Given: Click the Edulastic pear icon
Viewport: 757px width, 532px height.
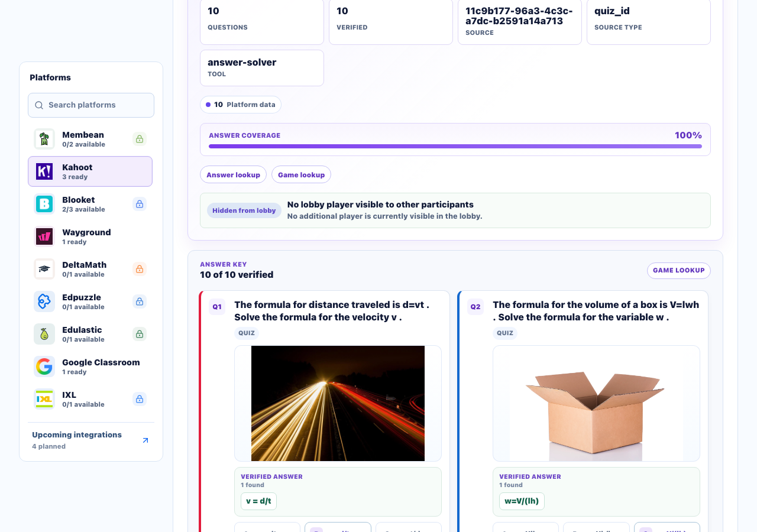Looking at the screenshot, I should tap(44, 334).
